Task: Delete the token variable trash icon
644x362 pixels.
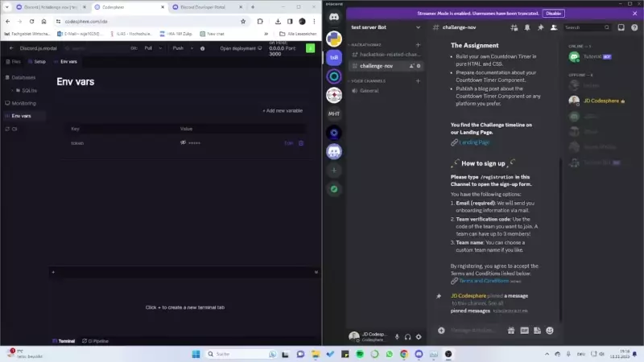Action: (x=301, y=143)
